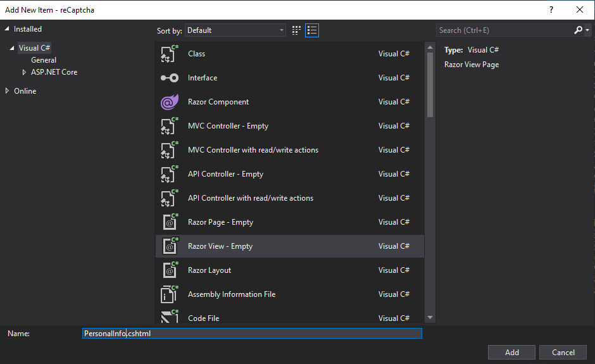
Task: Close the Add New Item dialog
Action: pos(580,10)
